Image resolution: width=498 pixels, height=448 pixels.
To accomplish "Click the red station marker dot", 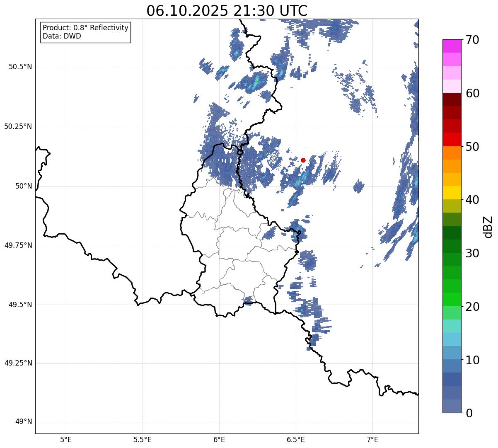I will tap(303, 160).
